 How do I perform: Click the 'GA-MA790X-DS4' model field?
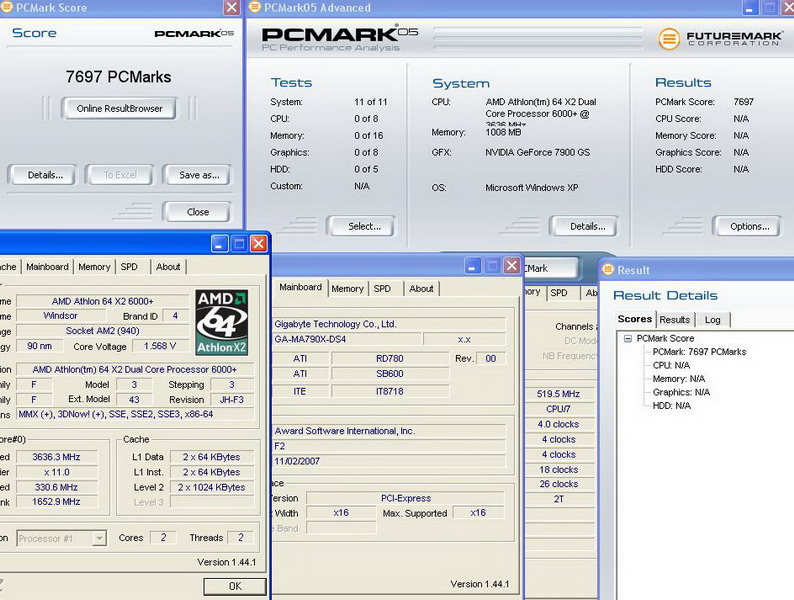coord(347,339)
